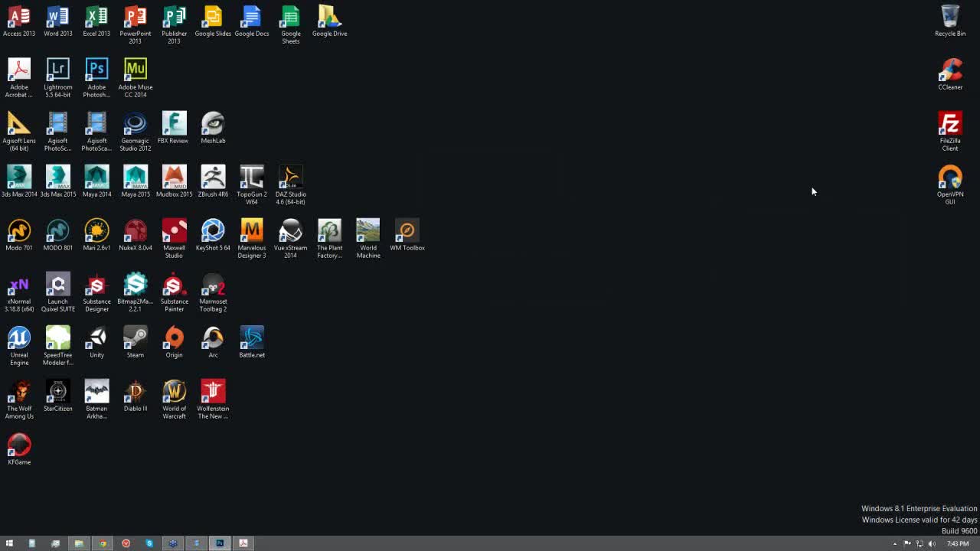Click the Launch Quixel SUITE icon
This screenshot has height=551, width=980.
click(x=58, y=292)
